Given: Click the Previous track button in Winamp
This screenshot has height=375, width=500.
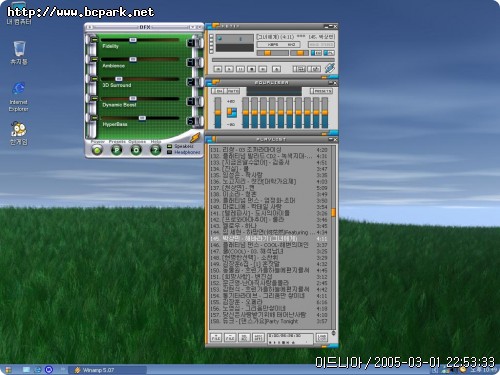Looking at the screenshot, I should (x=218, y=69).
